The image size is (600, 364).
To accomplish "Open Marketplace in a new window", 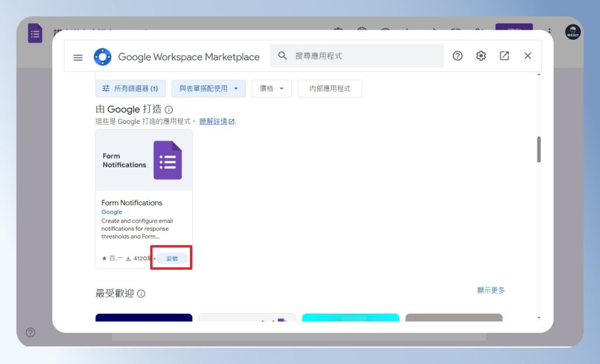I will coord(504,56).
